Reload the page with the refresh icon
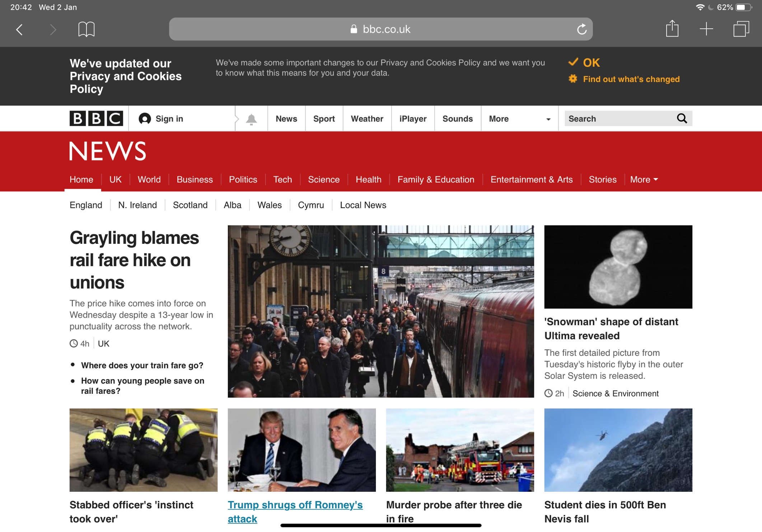This screenshot has width=762, height=532. pos(581,29)
